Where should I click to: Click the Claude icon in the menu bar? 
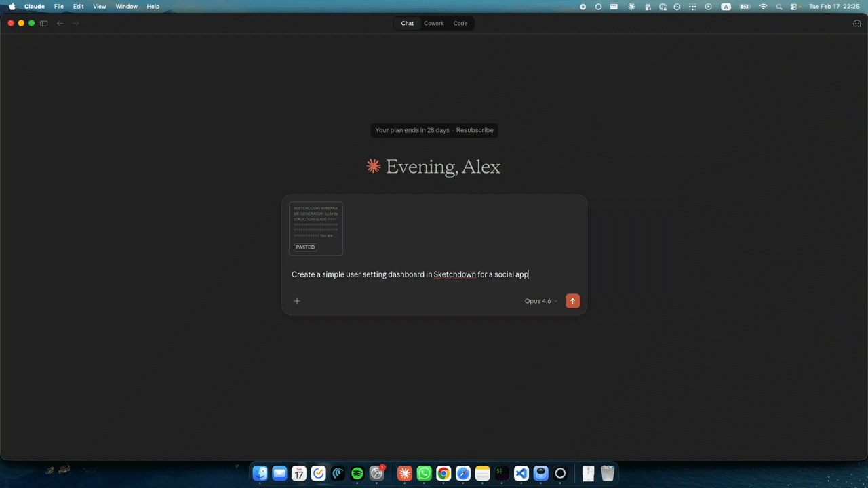[x=631, y=6]
